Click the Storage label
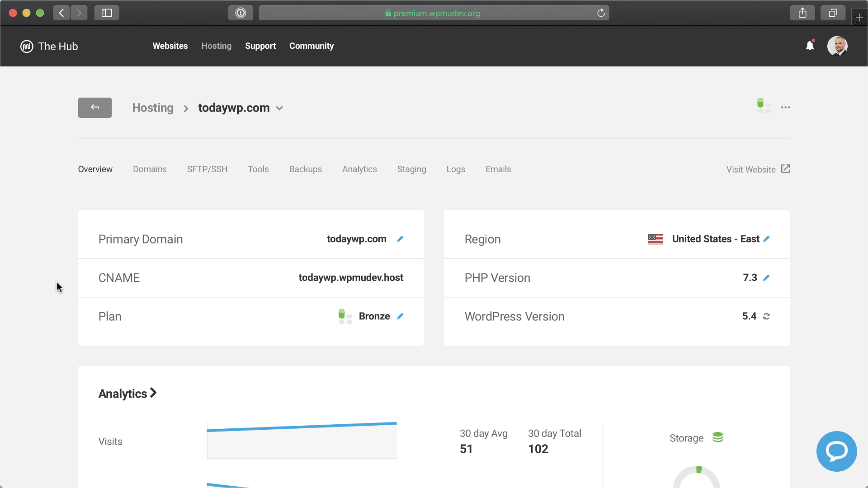Screen dimensions: 868x488 pyautogui.click(x=686, y=438)
